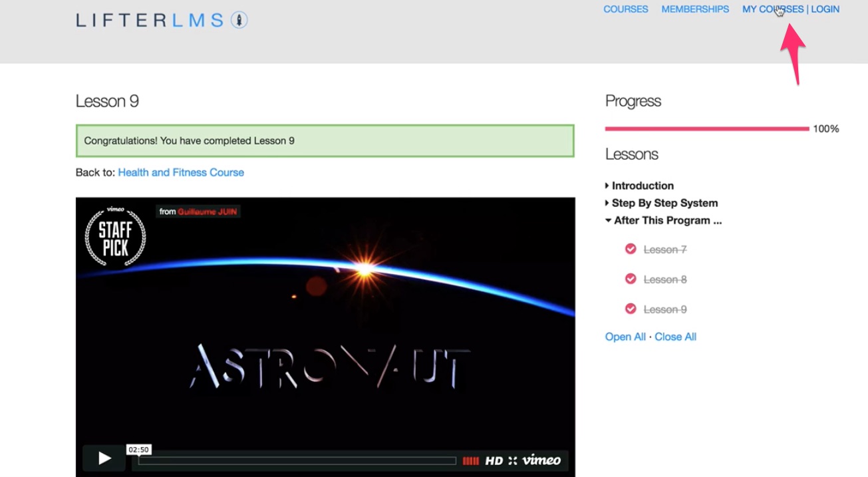Go to My Courses in the top navigation
868x477 pixels.
773,9
